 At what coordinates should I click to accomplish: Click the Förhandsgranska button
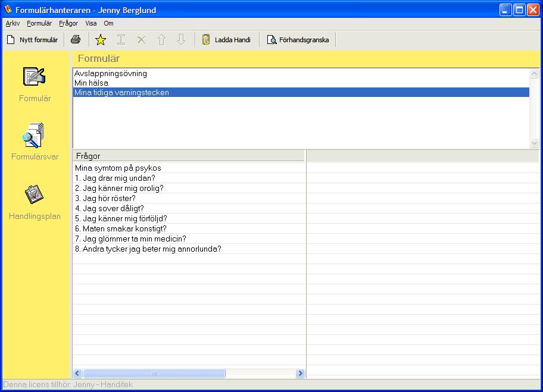[x=298, y=40]
